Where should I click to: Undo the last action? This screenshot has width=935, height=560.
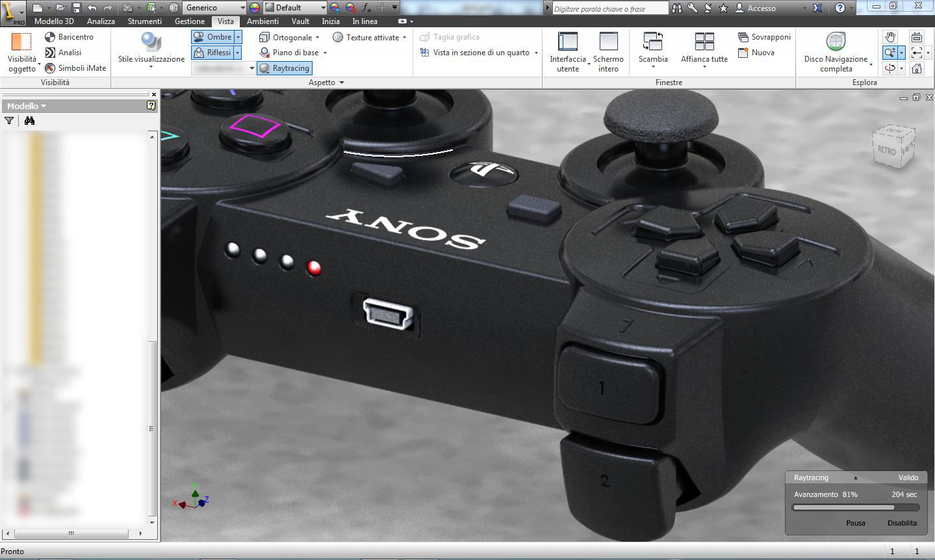tap(92, 8)
